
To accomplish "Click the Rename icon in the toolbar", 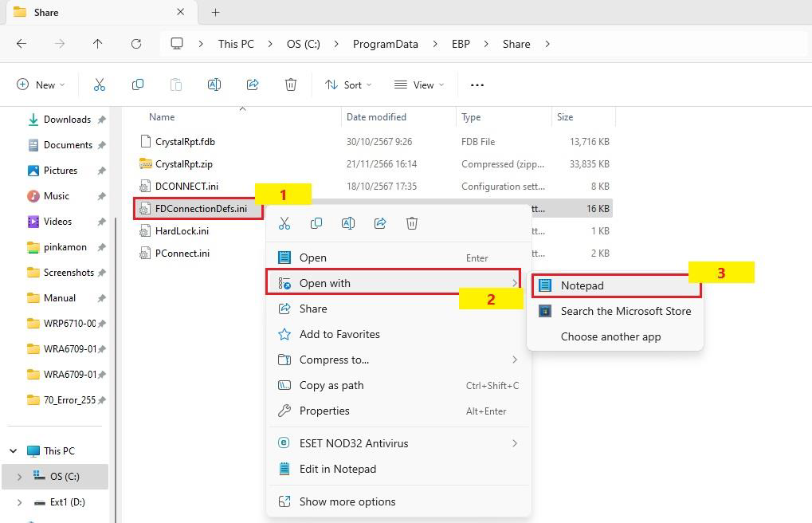I will coord(214,85).
